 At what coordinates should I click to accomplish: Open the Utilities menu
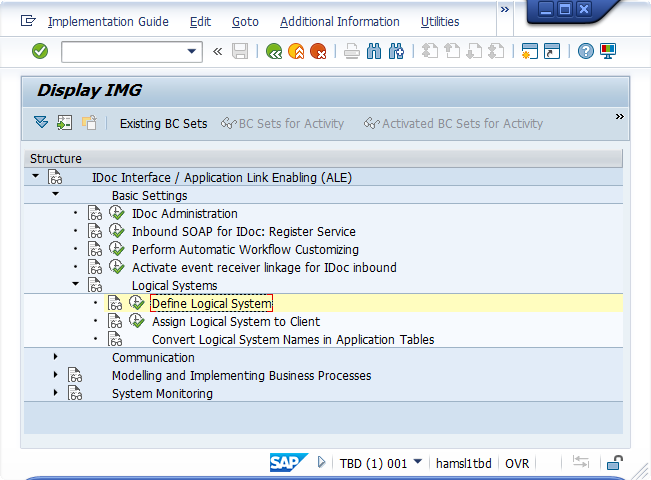[x=440, y=21]
